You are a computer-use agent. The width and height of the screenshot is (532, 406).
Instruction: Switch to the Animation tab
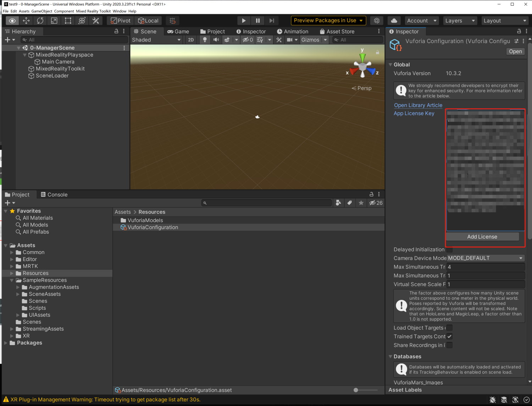tap(293, 31)
